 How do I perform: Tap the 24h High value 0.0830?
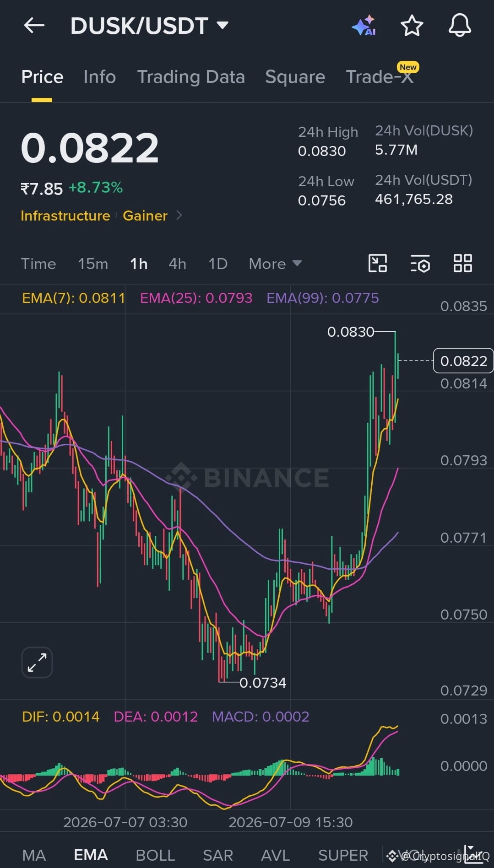(322, 151)
